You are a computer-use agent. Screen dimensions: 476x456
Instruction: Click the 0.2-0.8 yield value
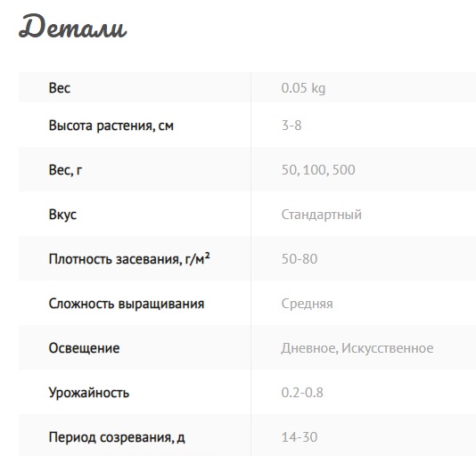302,393
